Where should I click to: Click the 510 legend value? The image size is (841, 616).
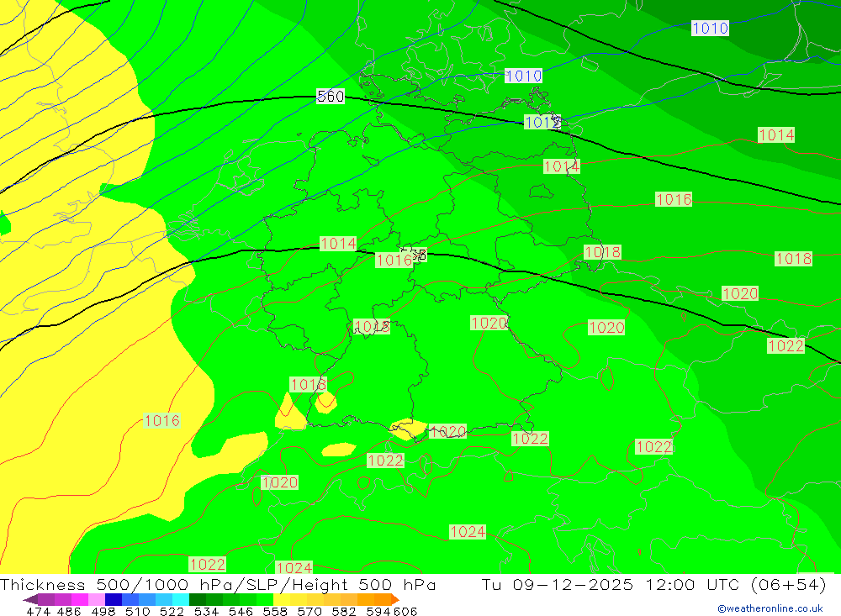tap(137, 611)
